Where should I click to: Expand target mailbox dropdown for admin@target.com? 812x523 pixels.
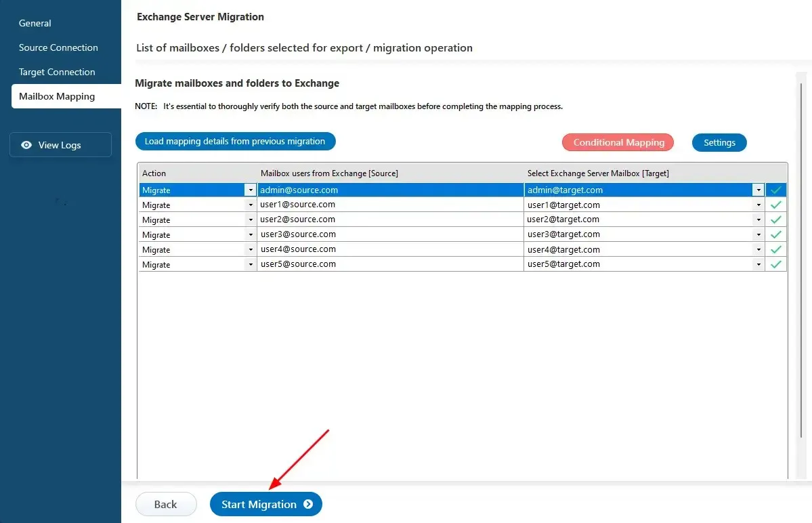758,190
